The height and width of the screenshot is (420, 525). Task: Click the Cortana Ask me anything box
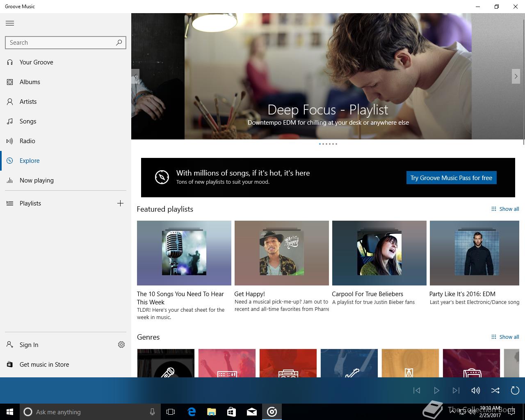[x=90, y=412]
